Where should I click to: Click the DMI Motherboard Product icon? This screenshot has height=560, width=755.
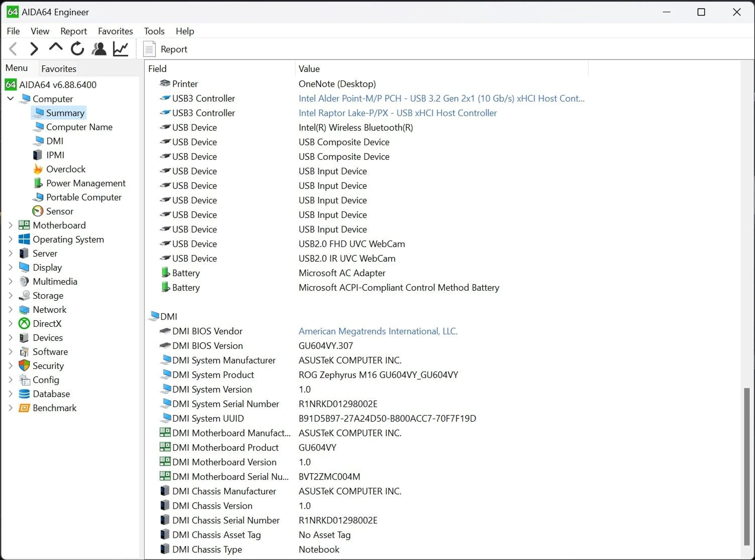165,447
